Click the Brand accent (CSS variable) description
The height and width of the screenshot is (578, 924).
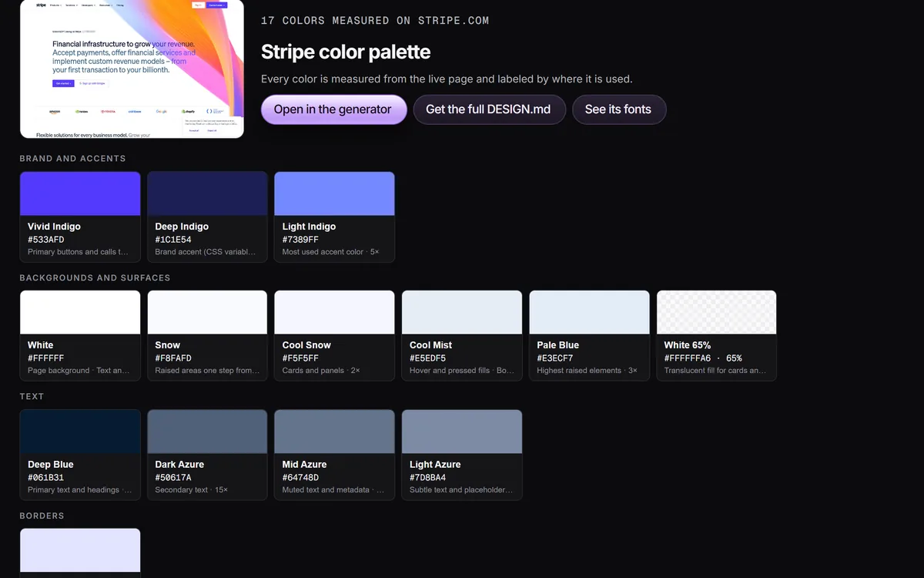coord(206,252)
